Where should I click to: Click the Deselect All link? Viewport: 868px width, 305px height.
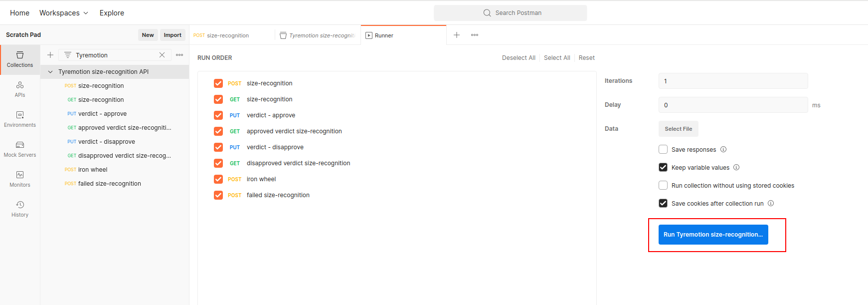(519, 58)
